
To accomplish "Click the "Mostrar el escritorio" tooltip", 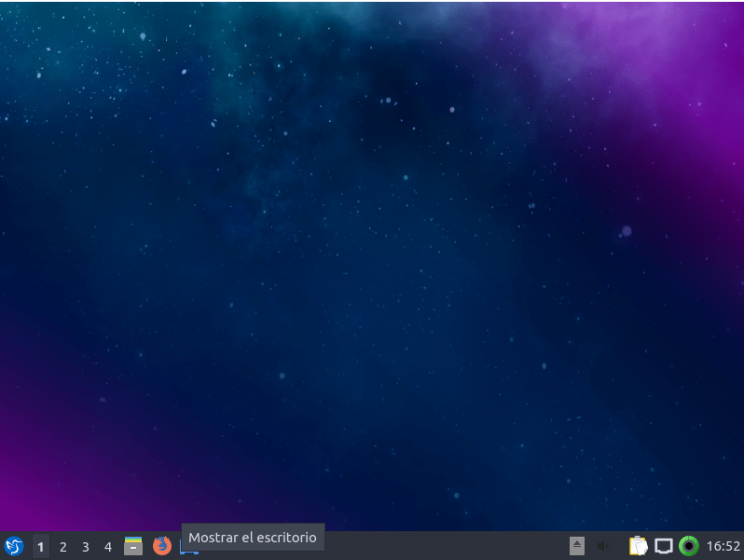I will [x=253, y=537].
